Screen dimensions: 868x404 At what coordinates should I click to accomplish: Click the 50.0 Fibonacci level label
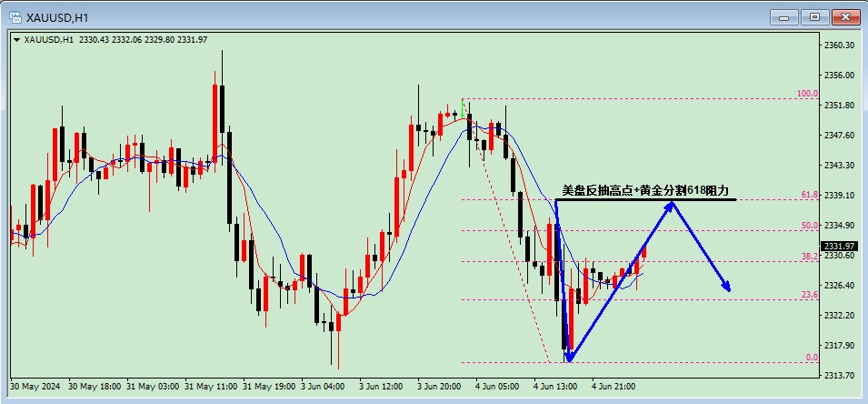[x=809, y=226]
